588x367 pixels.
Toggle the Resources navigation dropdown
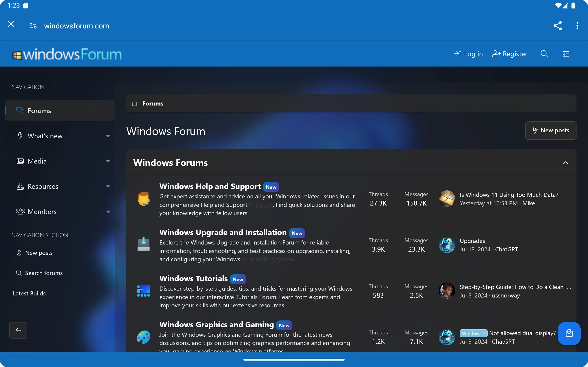108,186
